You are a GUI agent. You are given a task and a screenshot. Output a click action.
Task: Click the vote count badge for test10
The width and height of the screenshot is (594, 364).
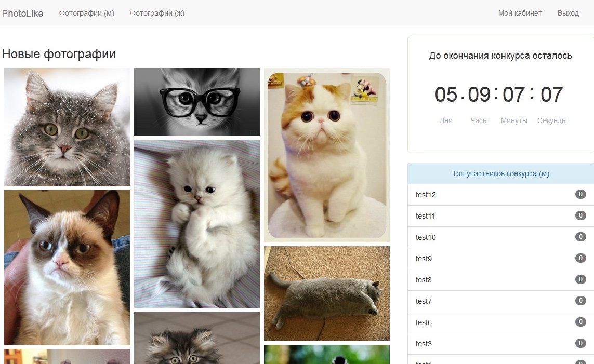(580, 236)
